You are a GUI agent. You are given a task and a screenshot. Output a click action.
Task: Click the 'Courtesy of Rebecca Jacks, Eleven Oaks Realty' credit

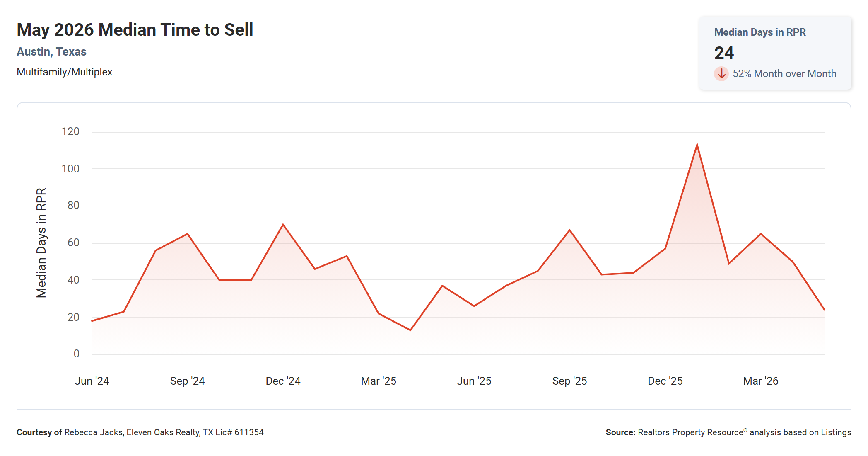click(x=140, y=432)
